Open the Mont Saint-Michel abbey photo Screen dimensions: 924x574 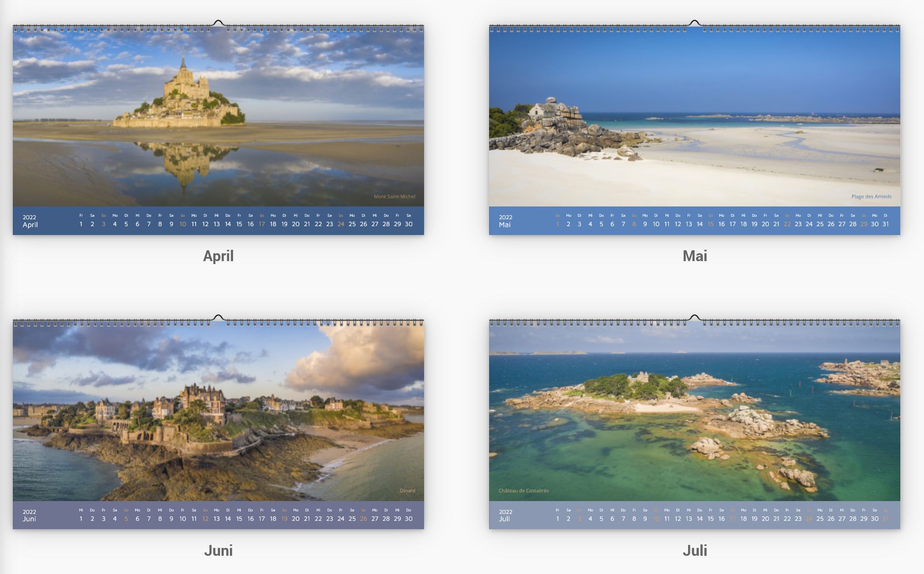coord(218,116)
